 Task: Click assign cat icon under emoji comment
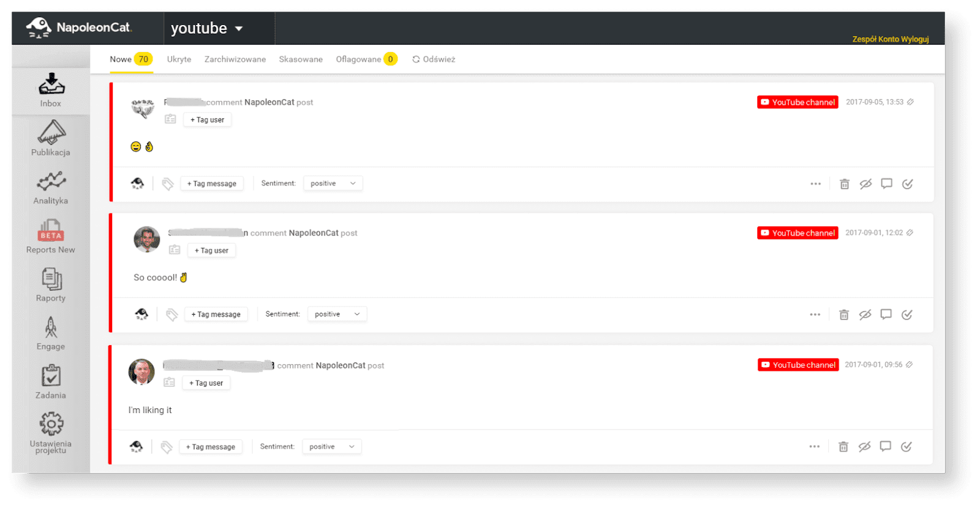pos(138,184)
